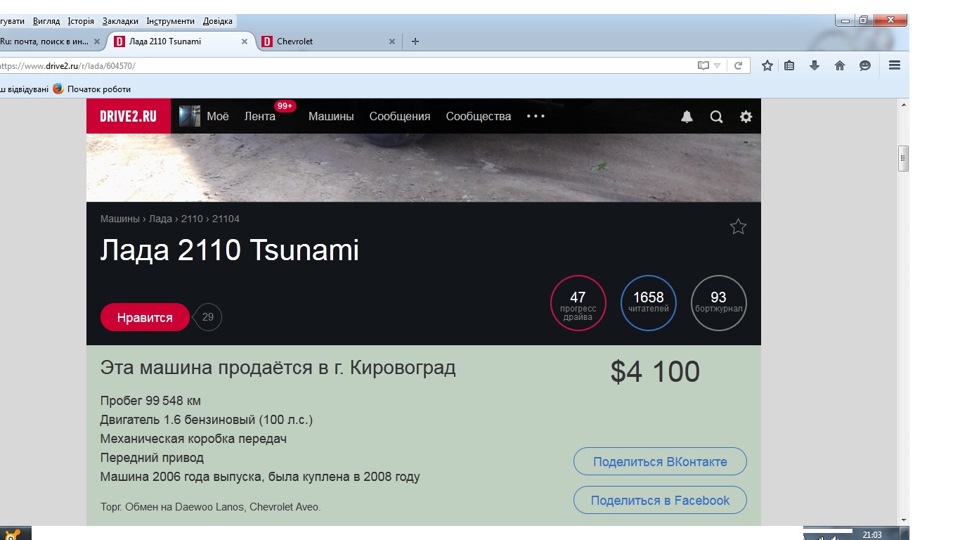The width and height of the screenshot is (960, 540).
Task: Click the 2110 breadcrumb
Action: click(x=192, y=219)
